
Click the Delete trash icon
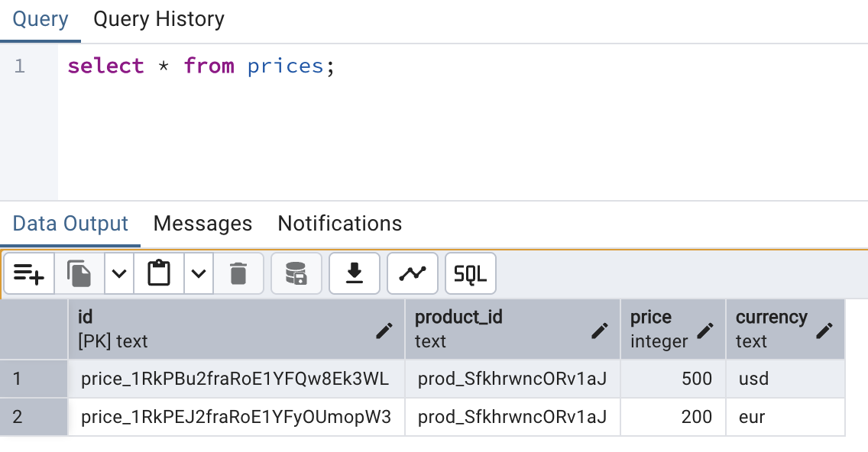point(238,273)
